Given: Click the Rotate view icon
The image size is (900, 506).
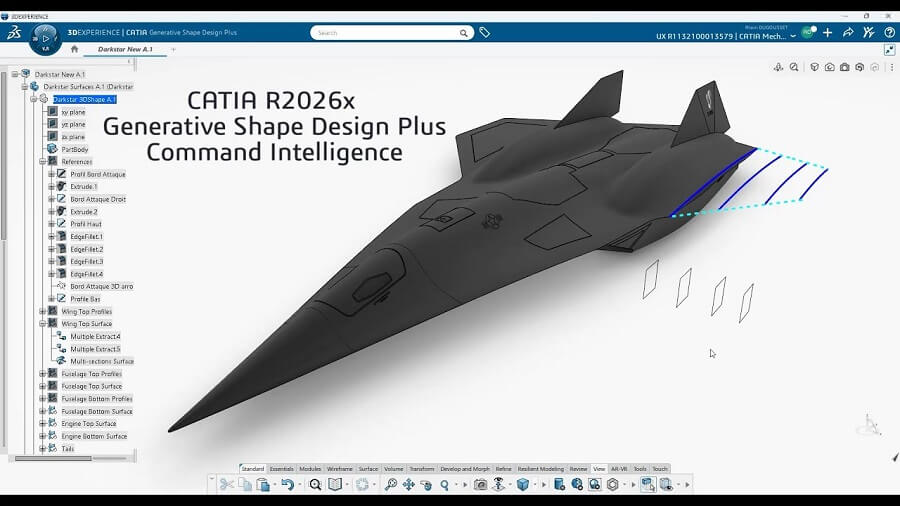Looking at the screenshot, I should coord(426,485).
